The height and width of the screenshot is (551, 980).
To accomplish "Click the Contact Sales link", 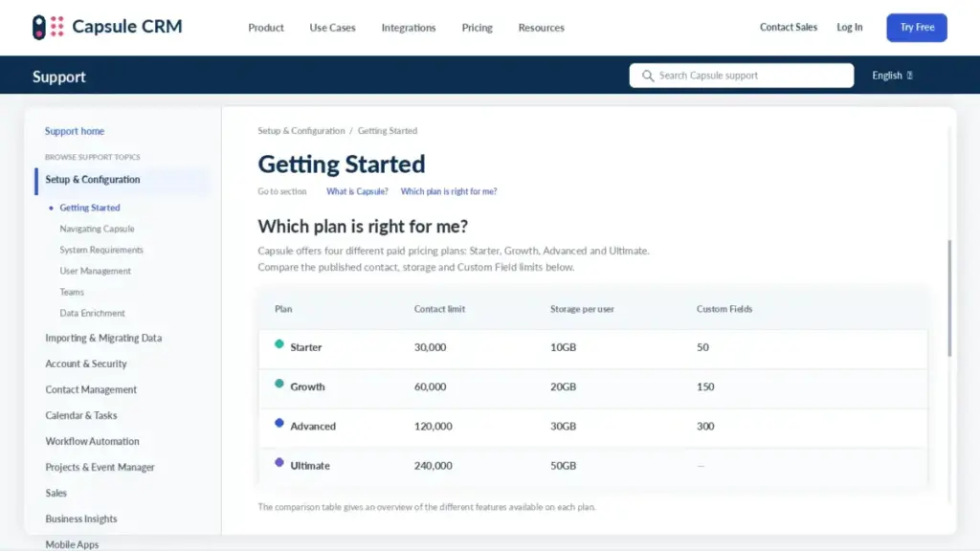I will [x=789, y=27].
